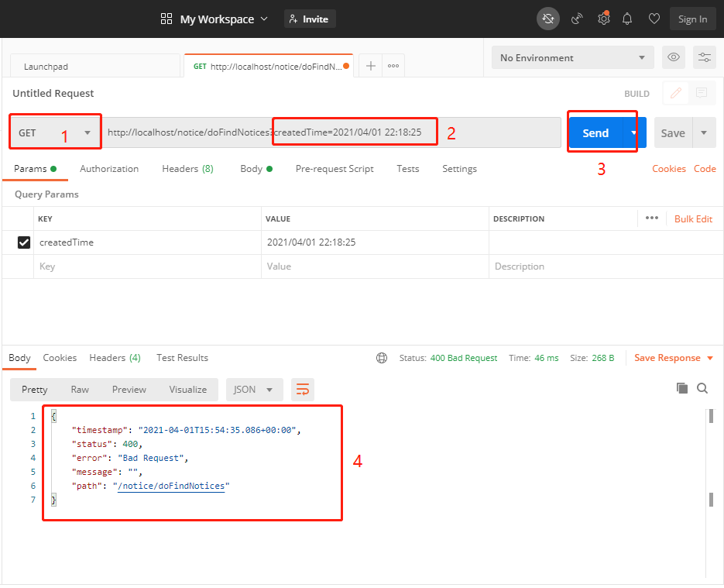Open the request Body tab
This screenshot has width=724, height=588.
click(x=256, y=169)
